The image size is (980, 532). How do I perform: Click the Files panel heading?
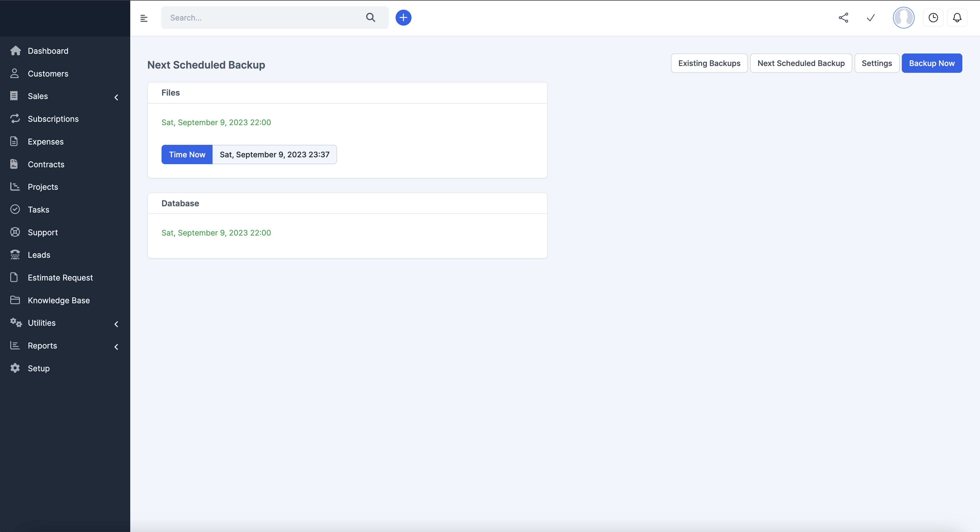170,92
